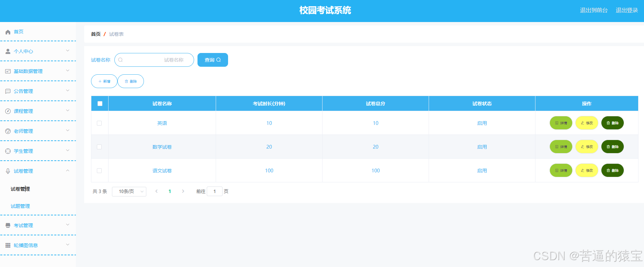Click 修改 for the 英语 row
Viewport: 644px width, 267px height.
tap(587, 123)
